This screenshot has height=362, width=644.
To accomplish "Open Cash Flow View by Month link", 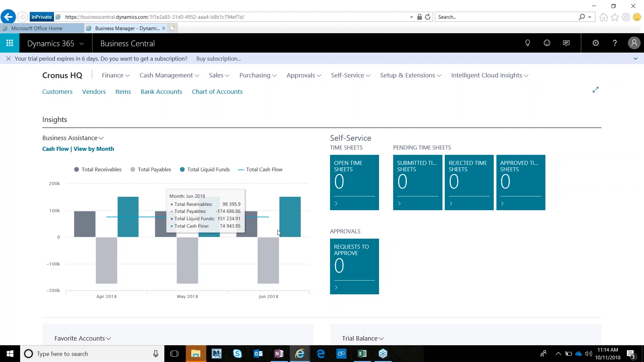I will tap(78, 149).
